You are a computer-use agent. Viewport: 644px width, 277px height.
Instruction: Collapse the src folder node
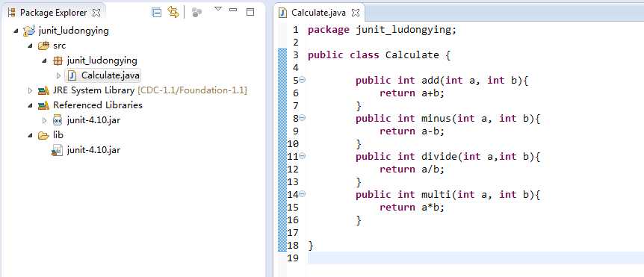[x=30, y=46]
